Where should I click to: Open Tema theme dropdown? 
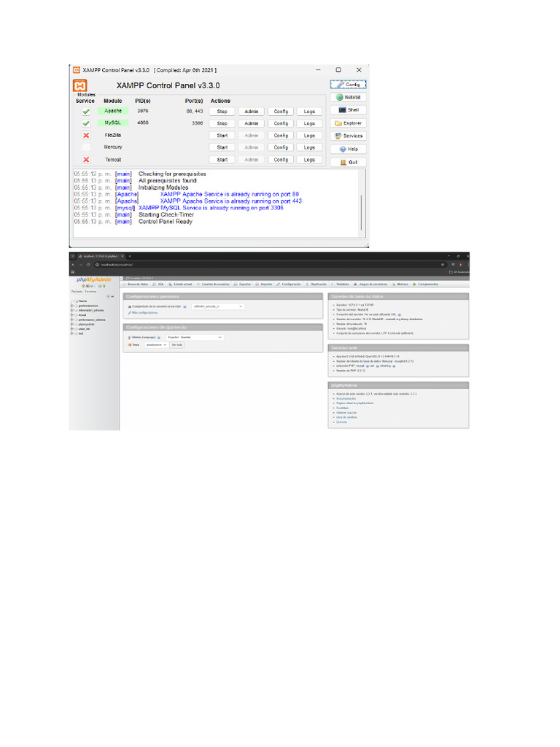pos(156,345)
